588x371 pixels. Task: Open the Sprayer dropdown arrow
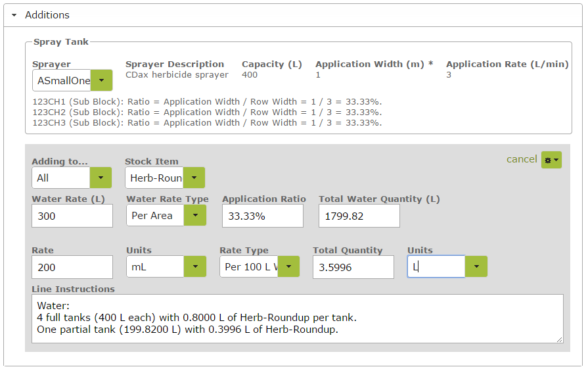pos(101,80)
